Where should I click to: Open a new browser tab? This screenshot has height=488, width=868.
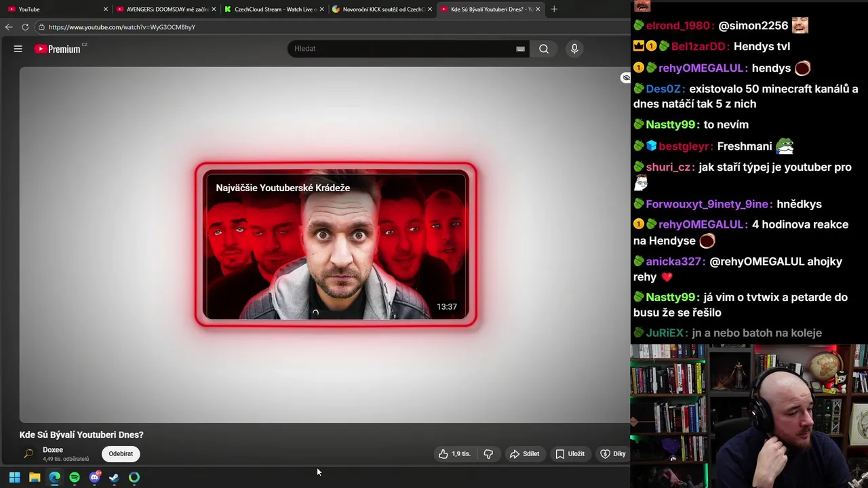[554, 9]
